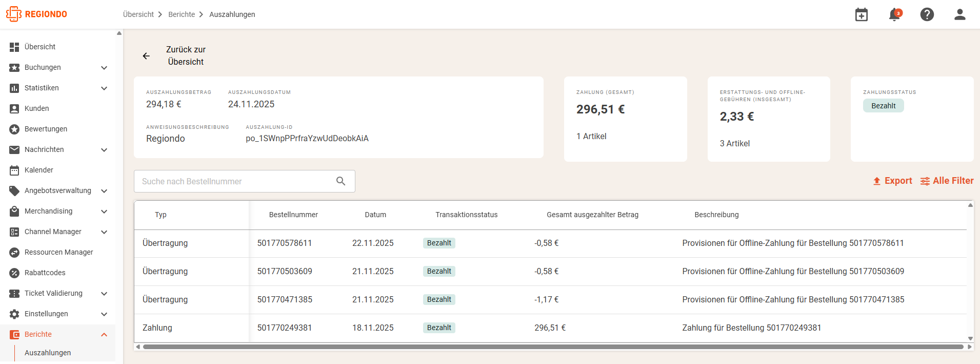Open the add booking calendar icon
This screenshot has height=364, width=980.
[862, 14]
